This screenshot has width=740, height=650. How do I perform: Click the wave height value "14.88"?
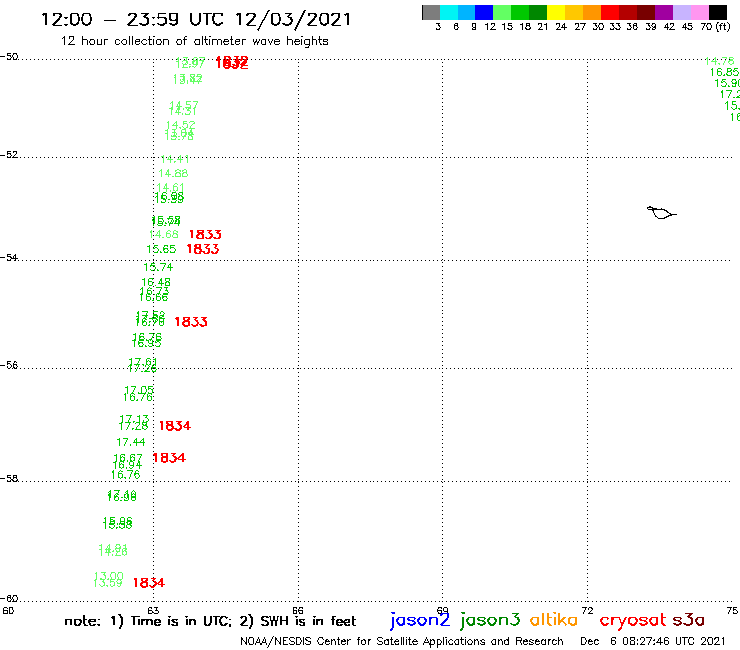(173, 173)
